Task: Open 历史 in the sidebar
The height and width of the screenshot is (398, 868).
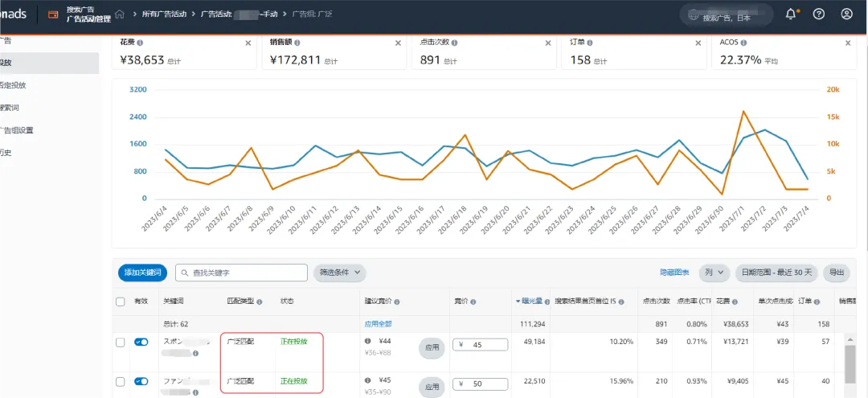Action: (6, 154)
